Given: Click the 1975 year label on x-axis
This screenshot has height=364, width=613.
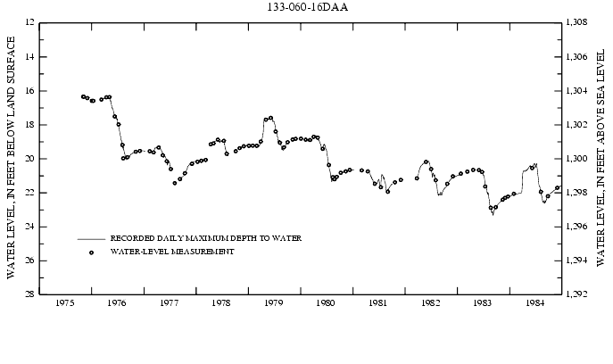Looking at the screenshot, I should click(x=65, y=303).
